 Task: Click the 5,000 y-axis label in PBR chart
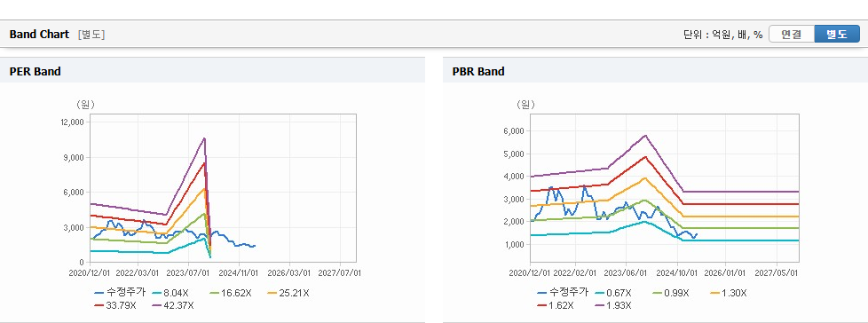pyautogui.click(x=515, y=154)
